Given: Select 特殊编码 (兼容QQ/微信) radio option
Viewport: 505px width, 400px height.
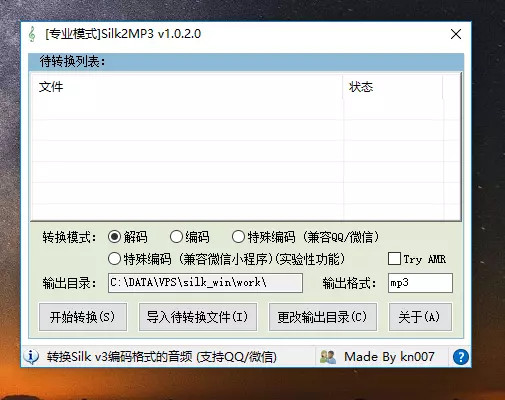Looking at the screenshot, I should coord(238,237).
